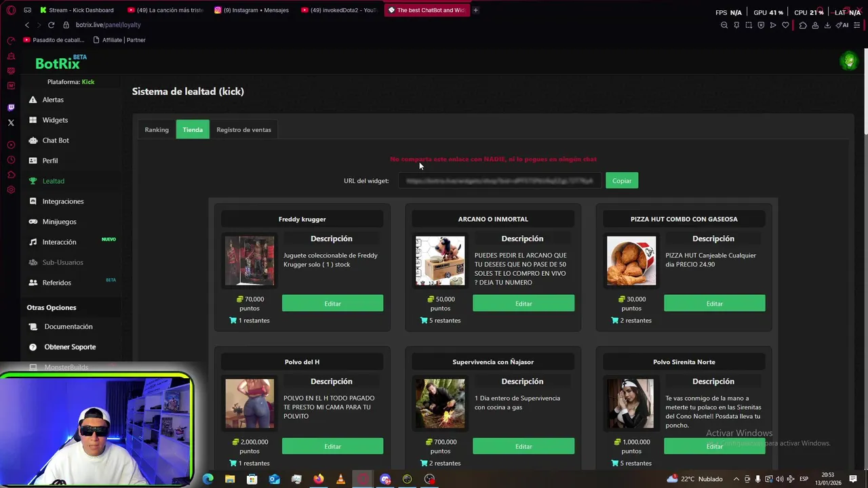This screenshot has height=488, width=868.
Task: Open the Alertas section icon
Action: tap(33, 100)
